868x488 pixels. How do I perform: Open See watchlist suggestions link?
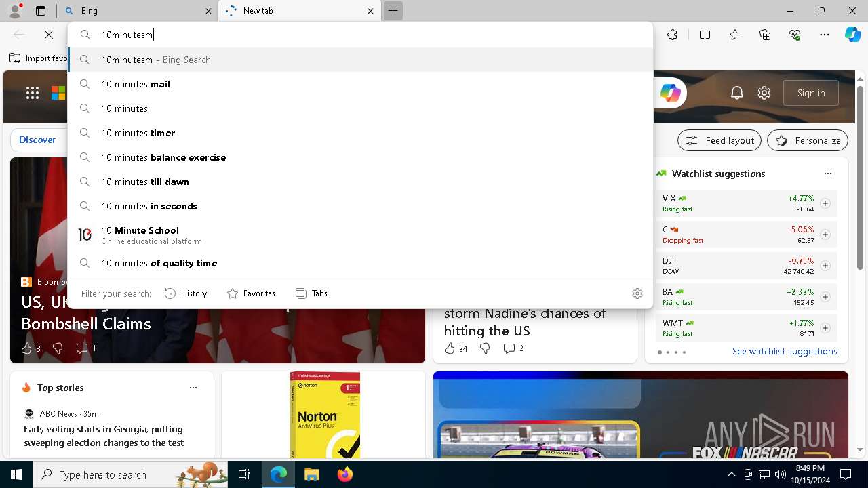785,351
